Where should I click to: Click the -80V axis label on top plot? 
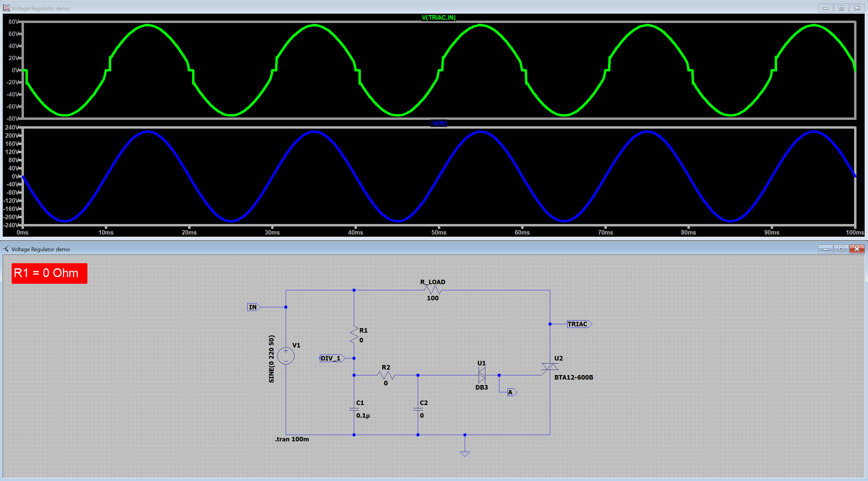13,118
